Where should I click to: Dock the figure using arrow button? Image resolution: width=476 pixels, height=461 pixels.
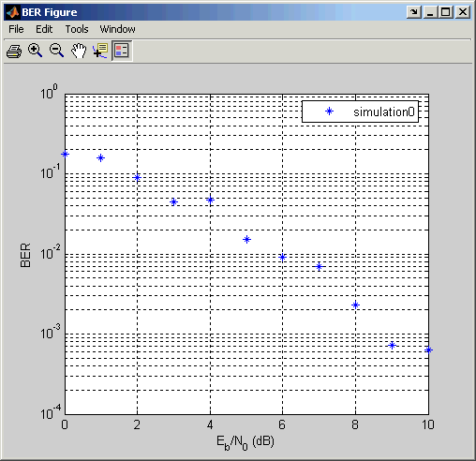click(414, 12)
